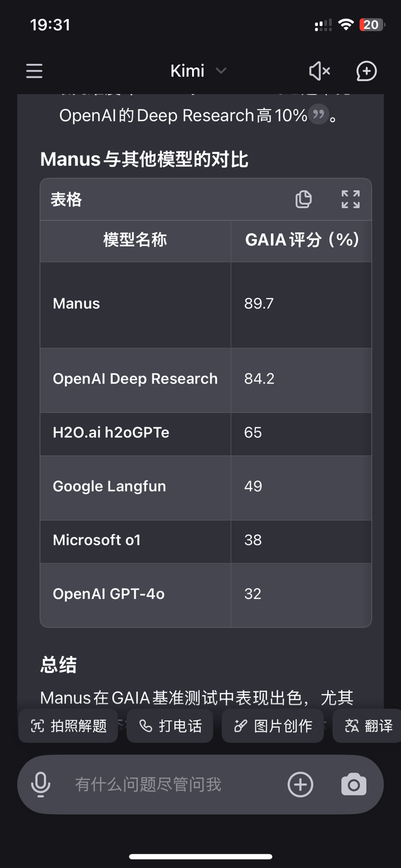Tap the GAIA 评分 column header
This screenshot has width=401, height=868.
coord(302,240)
